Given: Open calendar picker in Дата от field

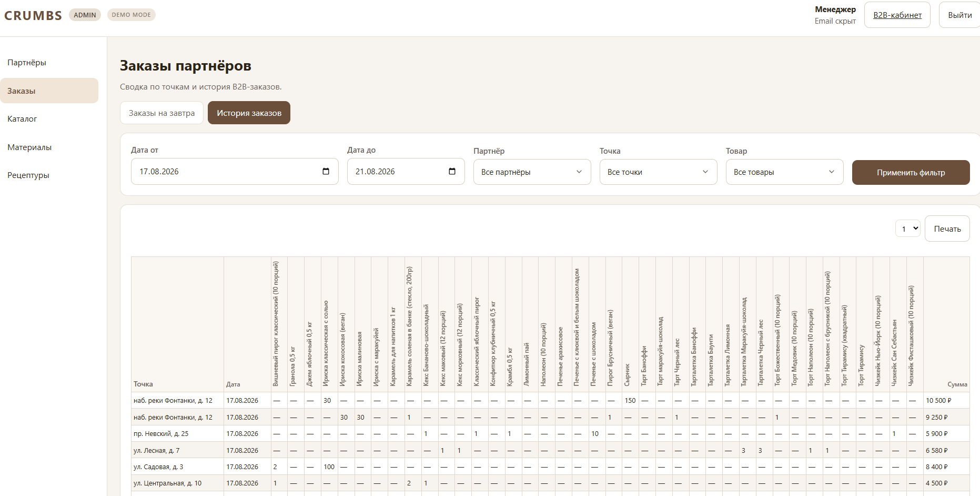Looking at the screenshot, I should point(326,172).
